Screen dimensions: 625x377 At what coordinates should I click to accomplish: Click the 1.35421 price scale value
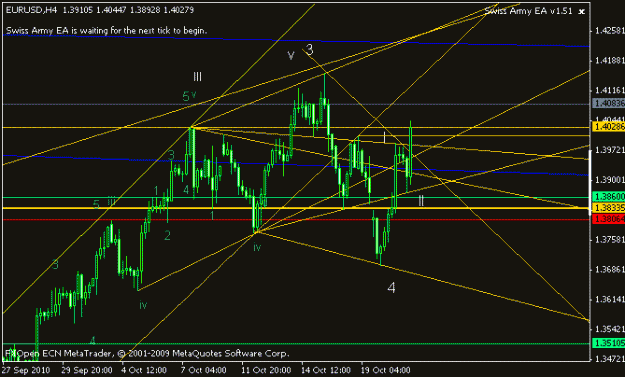pyautogui.click(x=609, y=329)
